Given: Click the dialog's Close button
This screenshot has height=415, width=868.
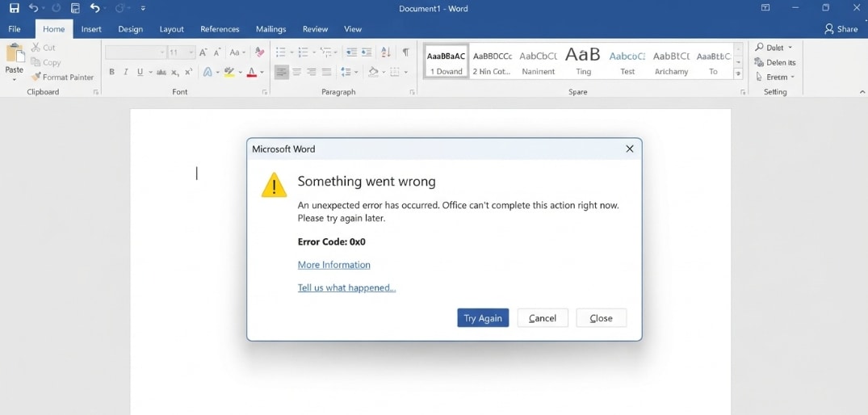Looking at the screenshot, I should click(x=602, y=318).
